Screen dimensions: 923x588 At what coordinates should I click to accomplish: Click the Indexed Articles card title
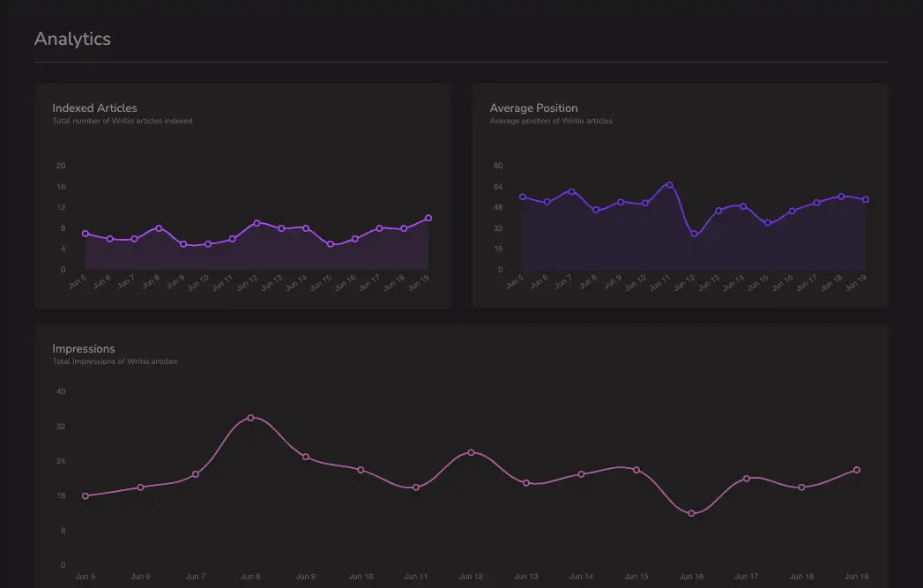click(x=95, y=108)
